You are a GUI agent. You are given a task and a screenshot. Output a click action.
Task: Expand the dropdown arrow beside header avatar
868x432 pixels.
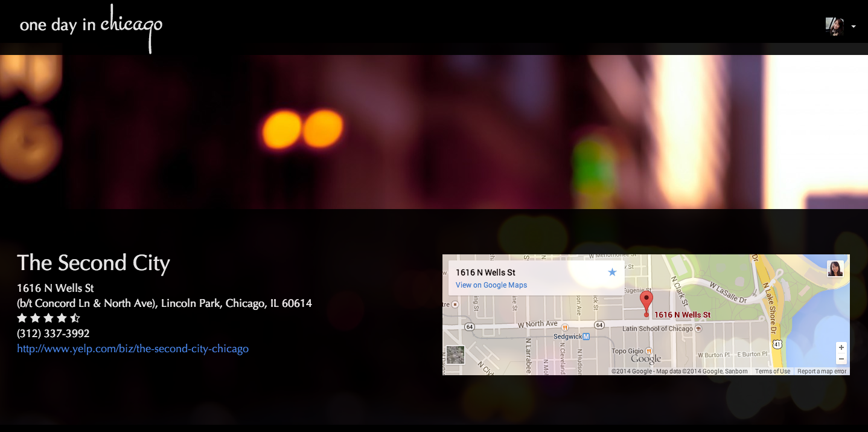pyautogui.click(x=854, y=27)
